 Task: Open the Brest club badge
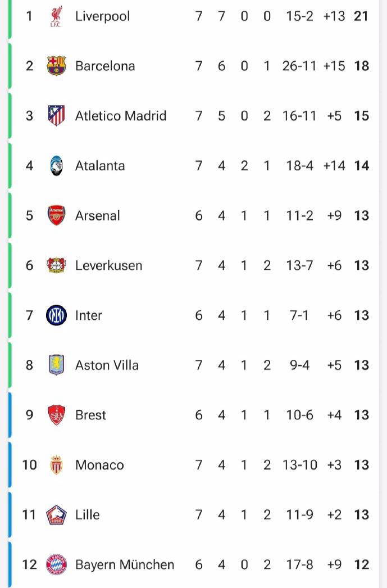click(x=56, y=415)
